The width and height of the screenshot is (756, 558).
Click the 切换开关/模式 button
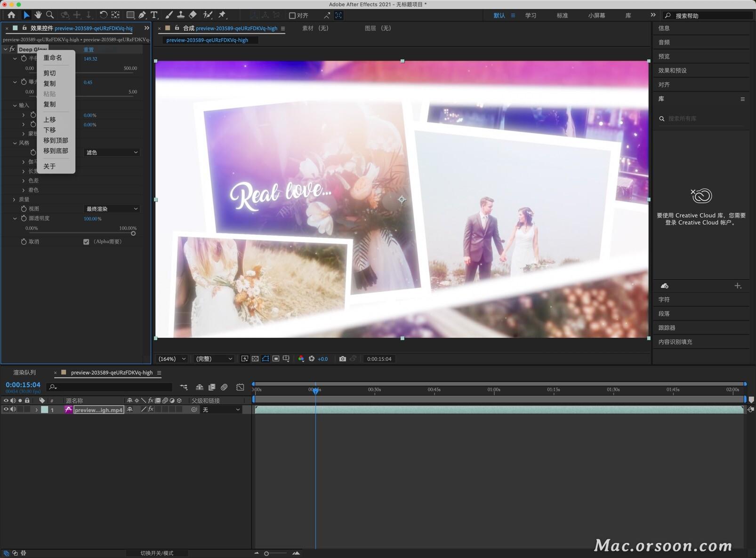click(157, 553)
